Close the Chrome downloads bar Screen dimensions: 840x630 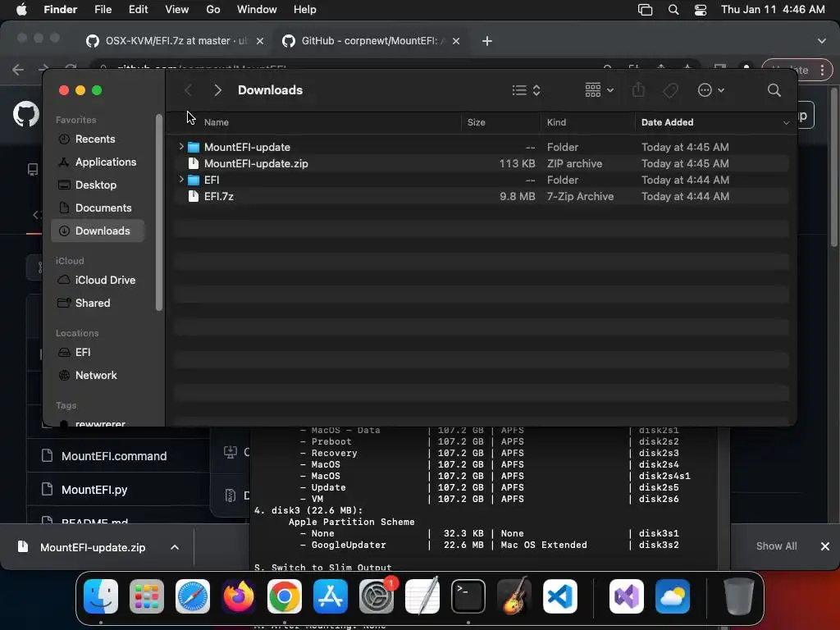[825, 546]
